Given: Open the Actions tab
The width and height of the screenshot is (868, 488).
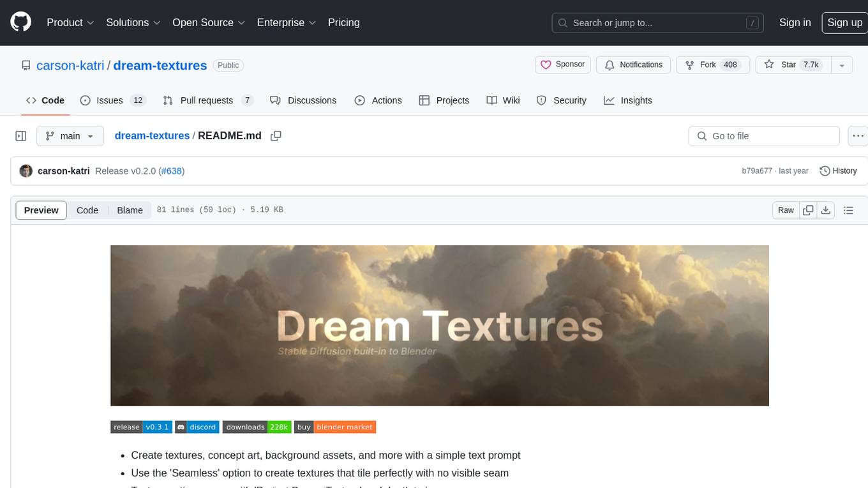Looking at the screenshot, I should coord(378,100).
